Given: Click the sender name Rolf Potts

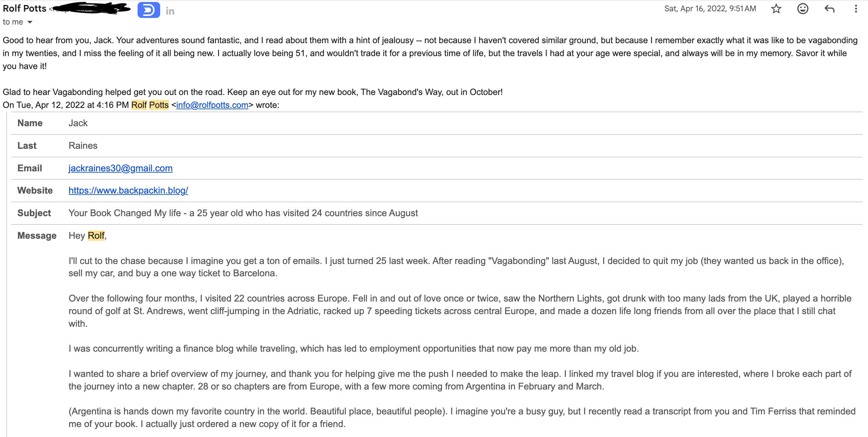Looking at the screenshot, I should (x=25, y=8).
